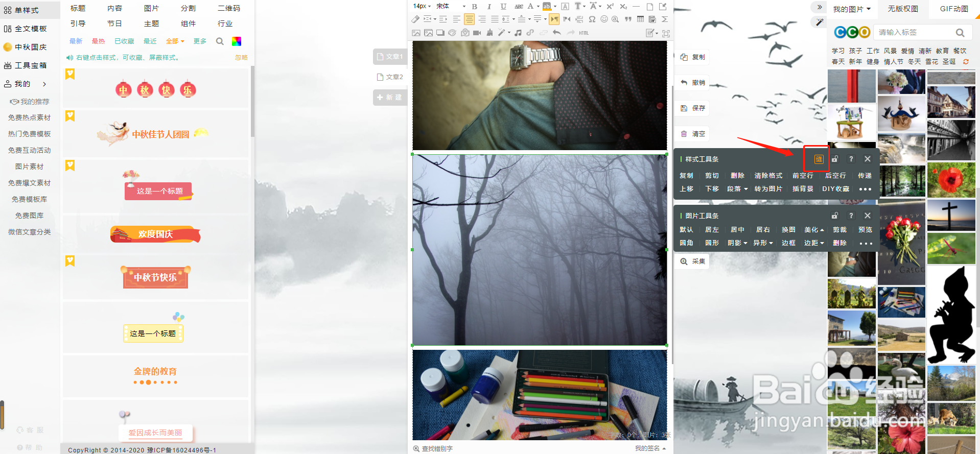Toggle the lock on 样式工具条

coord(834,159)
